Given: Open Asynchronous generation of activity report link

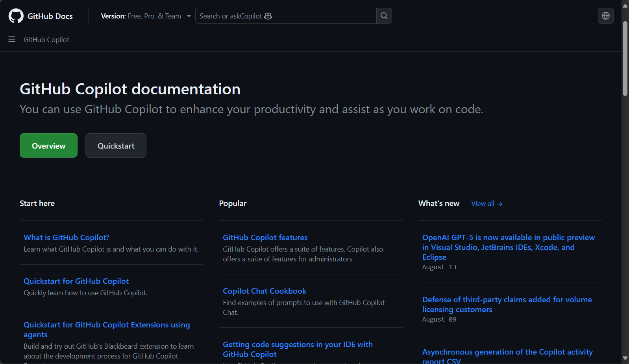Looking at the screenshot, I should [x=507, y=357].
